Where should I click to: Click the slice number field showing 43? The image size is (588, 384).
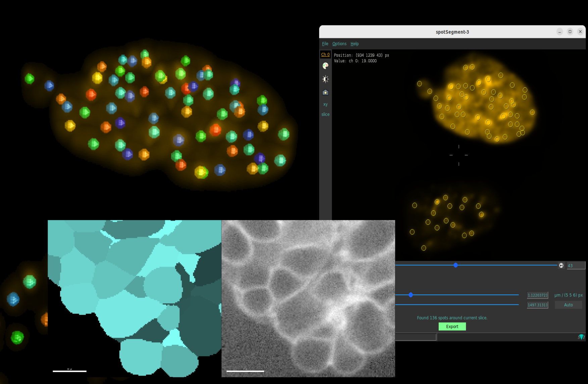click(576, 265)
